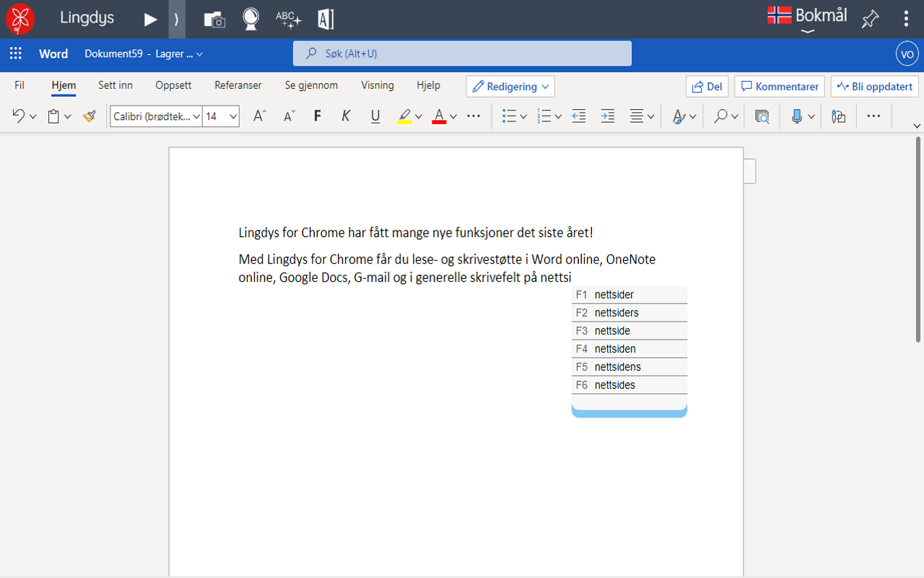Toggle the narrow panel next to play
This screenshot has width=924, height=578.
(177, 20)
